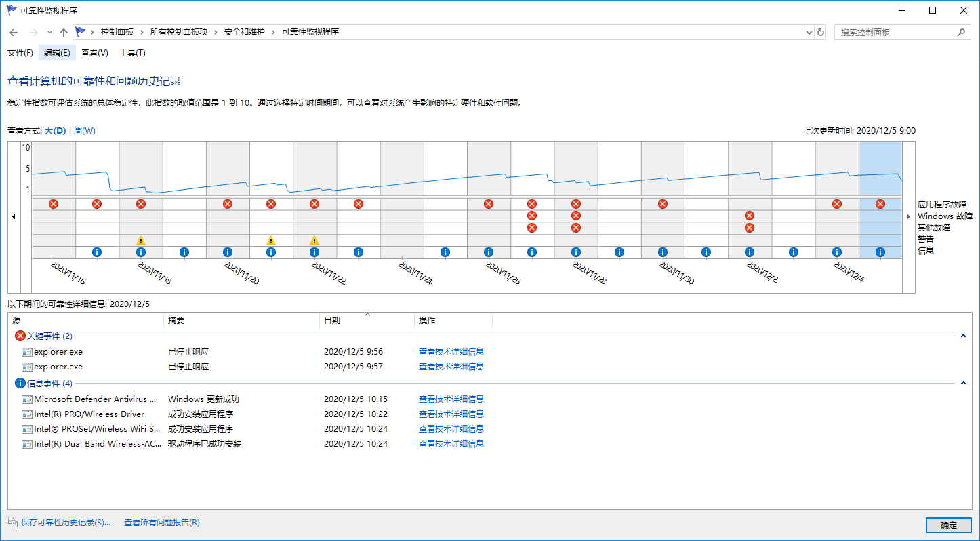Click the 确定 button
This screenshot has width=980, height=541.
[x=949, y=525]
